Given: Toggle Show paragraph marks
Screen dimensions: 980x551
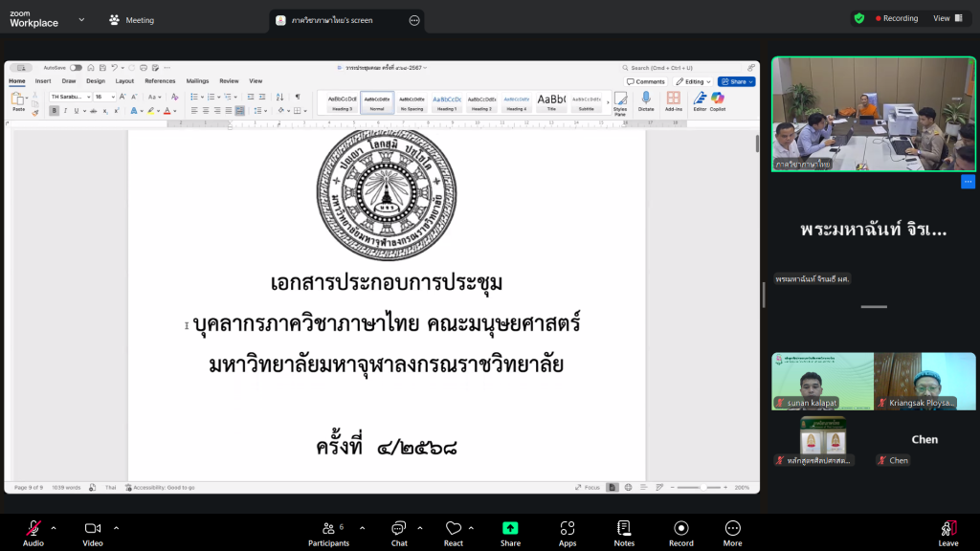Looking at the screenshot, I should (298, 97).
